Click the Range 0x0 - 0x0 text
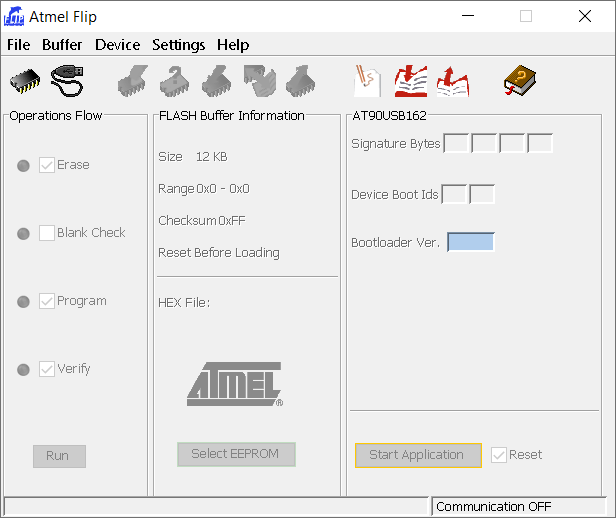Viewport: 616px width, 518px height. pyautogui.click(x=204, y=189)
